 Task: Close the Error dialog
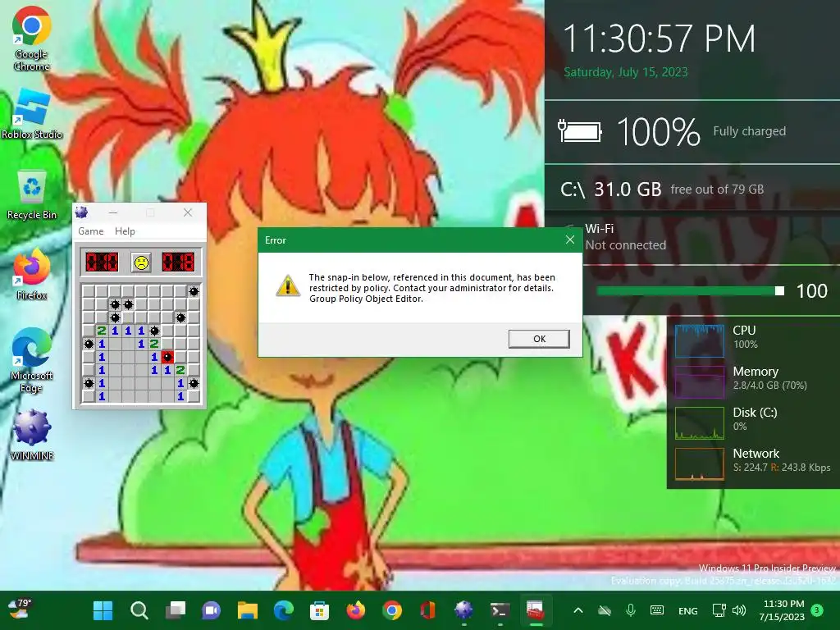click(x=570, y=240)
